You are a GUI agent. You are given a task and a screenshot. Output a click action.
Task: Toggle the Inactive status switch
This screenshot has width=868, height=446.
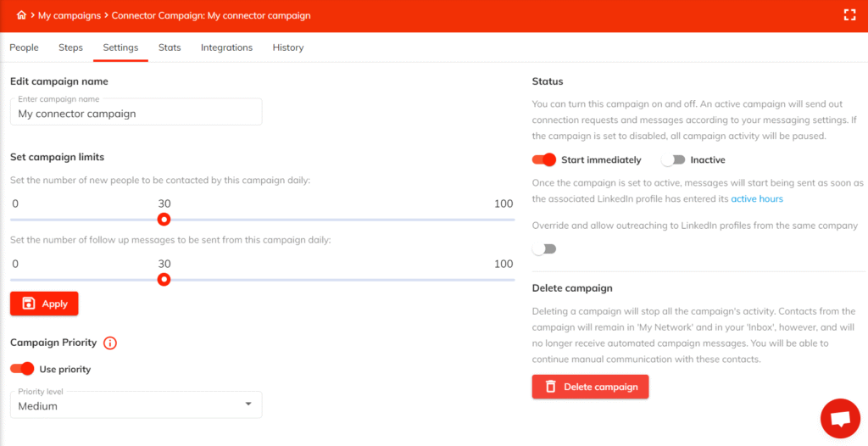tap(673, 159)
